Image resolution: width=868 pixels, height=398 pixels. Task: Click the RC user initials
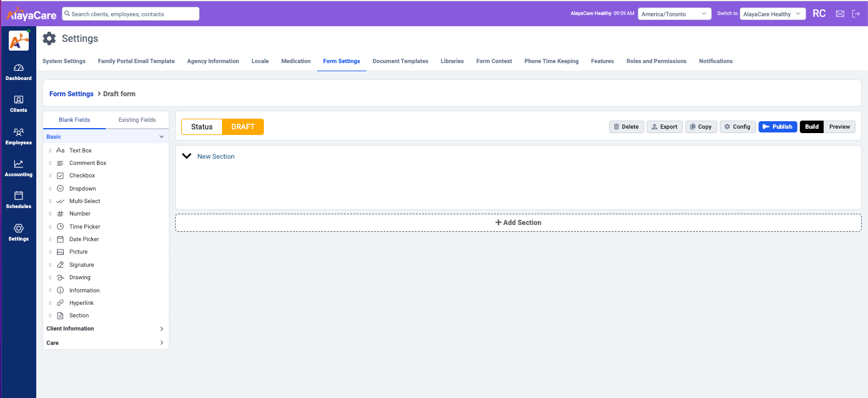point(819,14)
